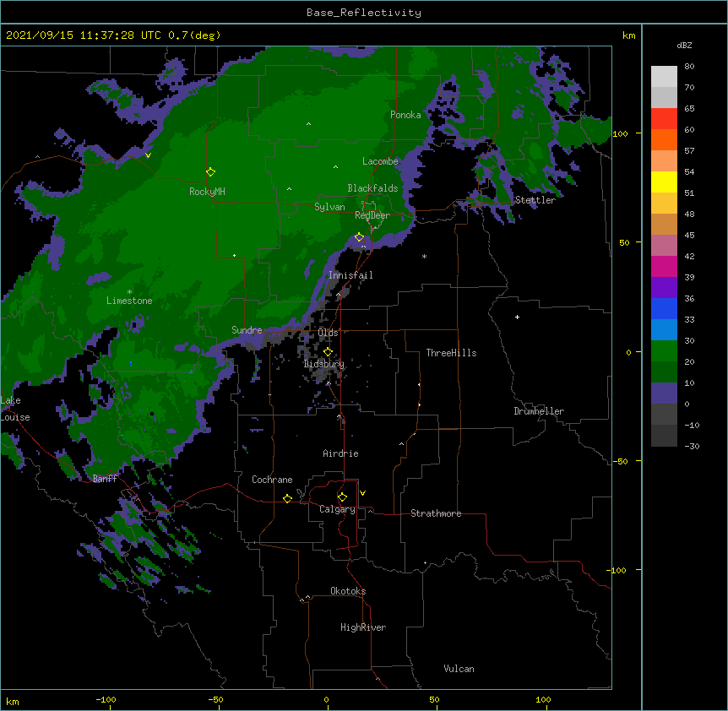The height and width of the screenshot is (711, 728).
Task: Click the dBZ legend heading
Action: (x=684, y=46)
